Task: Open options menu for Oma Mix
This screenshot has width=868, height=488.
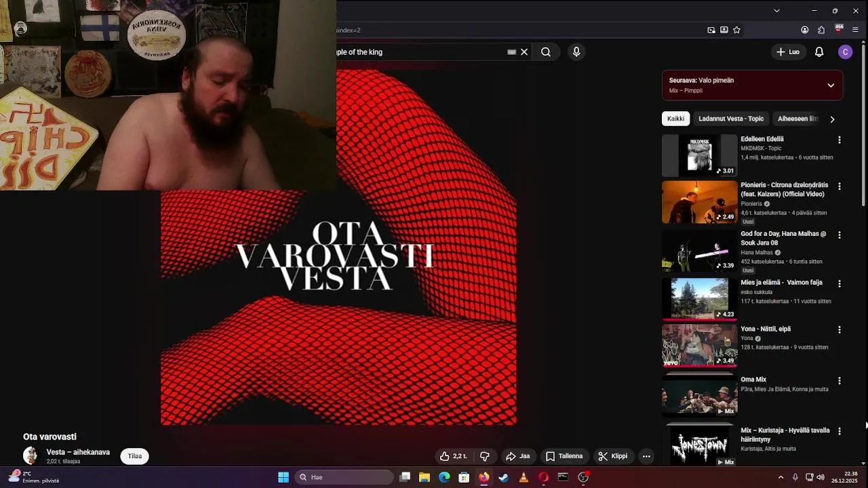Action: [x=840, y=381]
